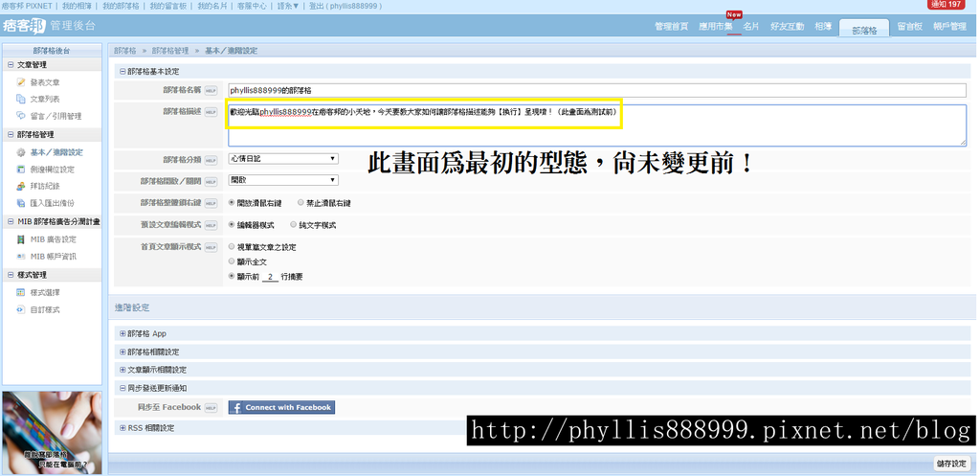Click the icon beside MIB 帳戶資訊
The width and height of the screenshot is (980, 476).
click(x=21, y=256)
